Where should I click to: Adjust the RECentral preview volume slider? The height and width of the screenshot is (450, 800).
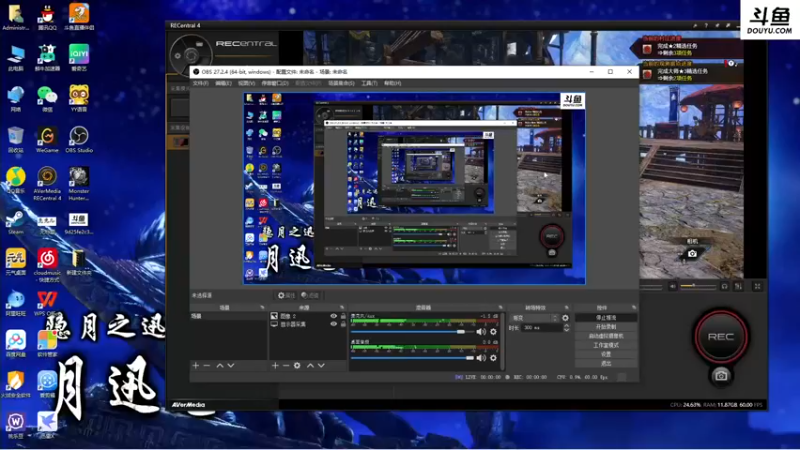pos(697,286)
